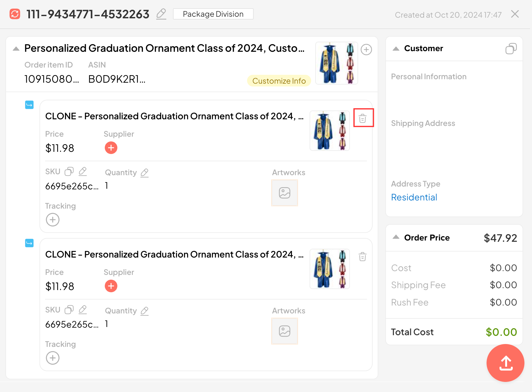Image resolution: width=532 pixels, height=392 pixels.
Task: Copy customer information using copy icon
Action: pyautogui.click(x=511, y=49)
